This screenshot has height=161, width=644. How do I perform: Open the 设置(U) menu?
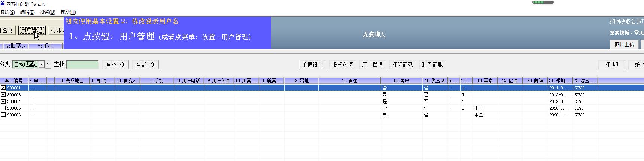pyautogui.click(x=48, y=12)
